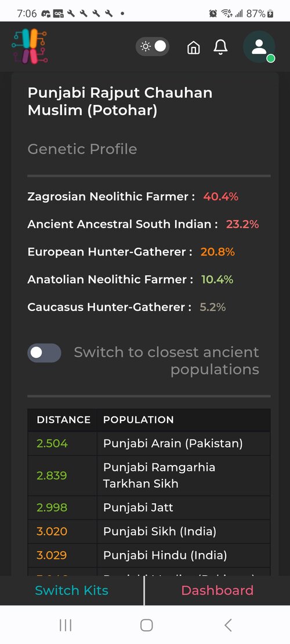Open the user profile avatar
Image resolution: width=290 pixels, height=644 pixels.
[x=259, y=46]
